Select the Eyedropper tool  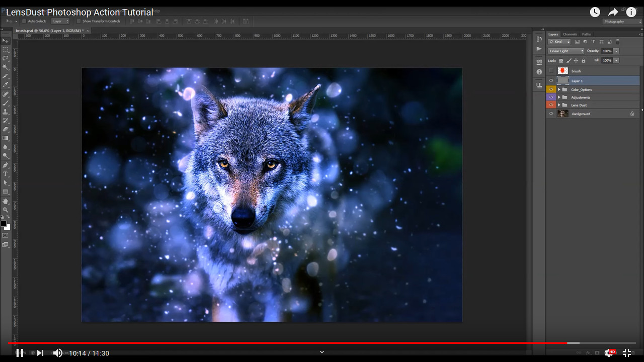(6, 85)
